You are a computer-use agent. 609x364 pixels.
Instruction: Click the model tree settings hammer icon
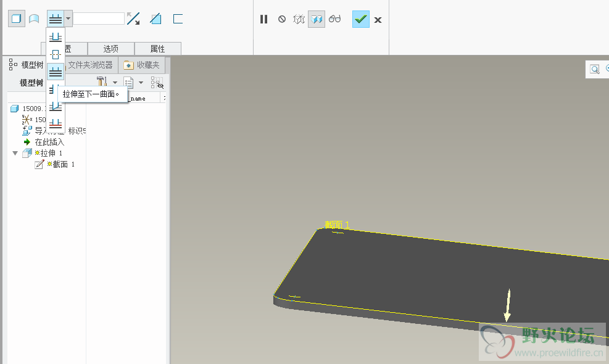[x=102, y=82]
